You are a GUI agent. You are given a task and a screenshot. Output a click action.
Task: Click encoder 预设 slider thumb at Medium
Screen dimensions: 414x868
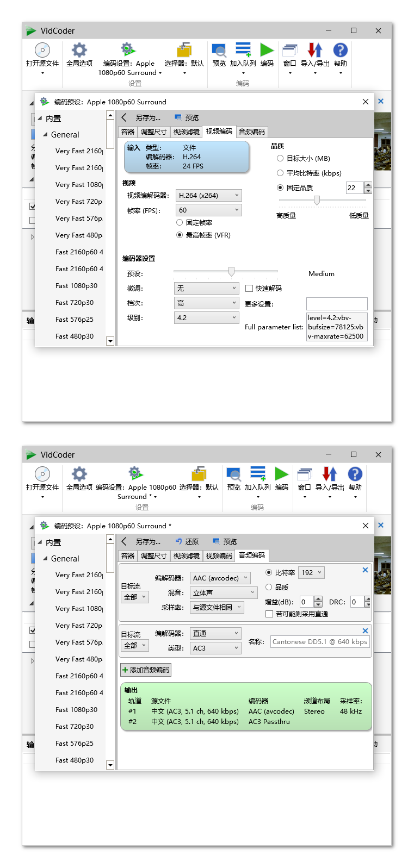231,271
